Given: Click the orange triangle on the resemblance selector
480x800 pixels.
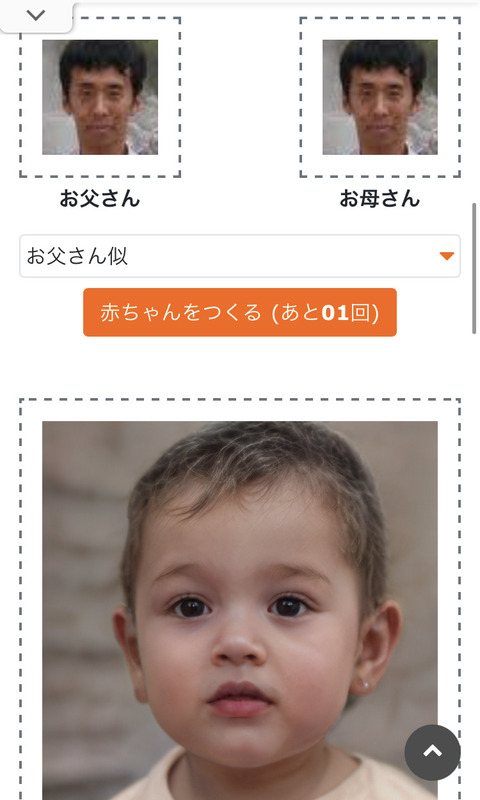Looking at the screenshot, I should [x=447, y=256].
